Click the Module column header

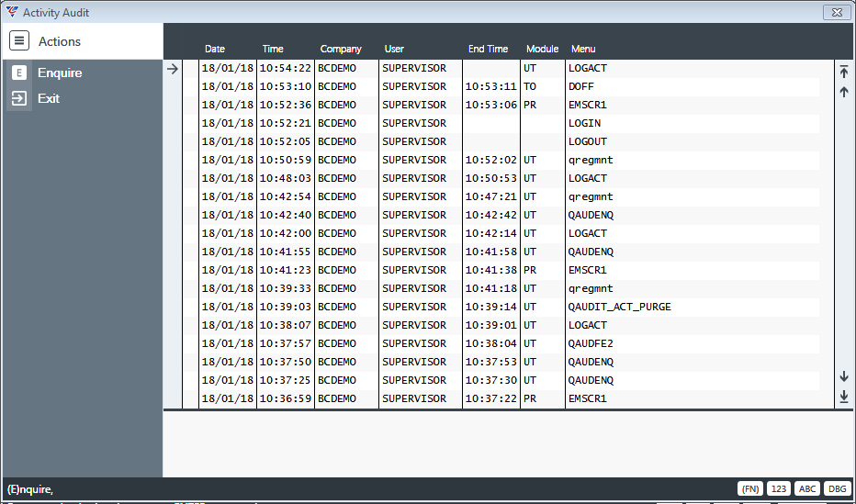[542, 49]
